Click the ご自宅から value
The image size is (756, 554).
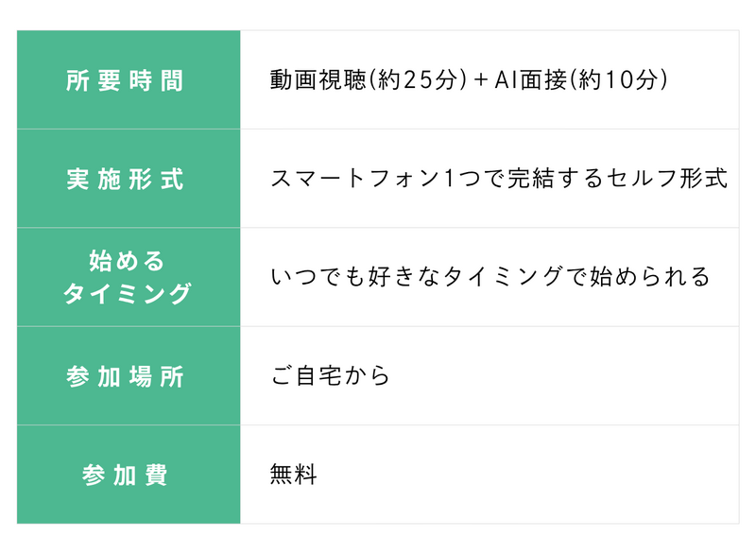pyautogui.click(x=330, y=375)
